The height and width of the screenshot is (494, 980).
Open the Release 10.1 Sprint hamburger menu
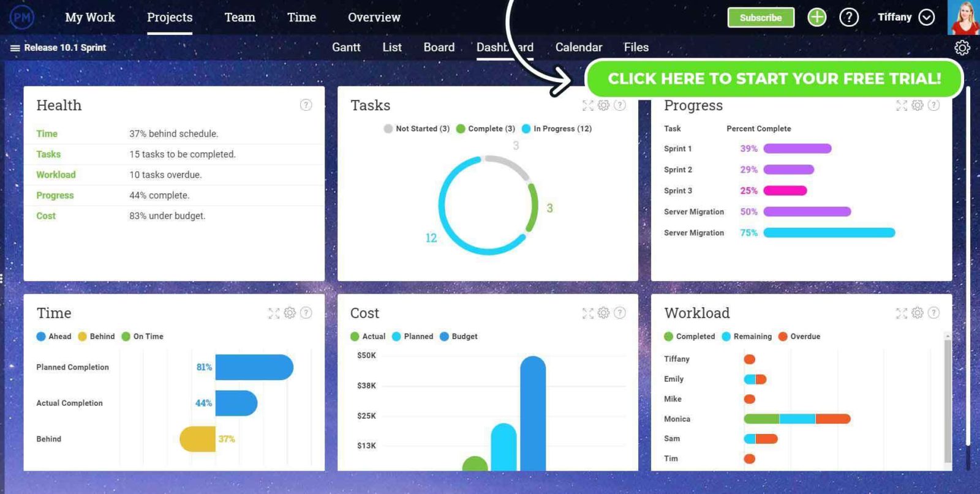15,48
